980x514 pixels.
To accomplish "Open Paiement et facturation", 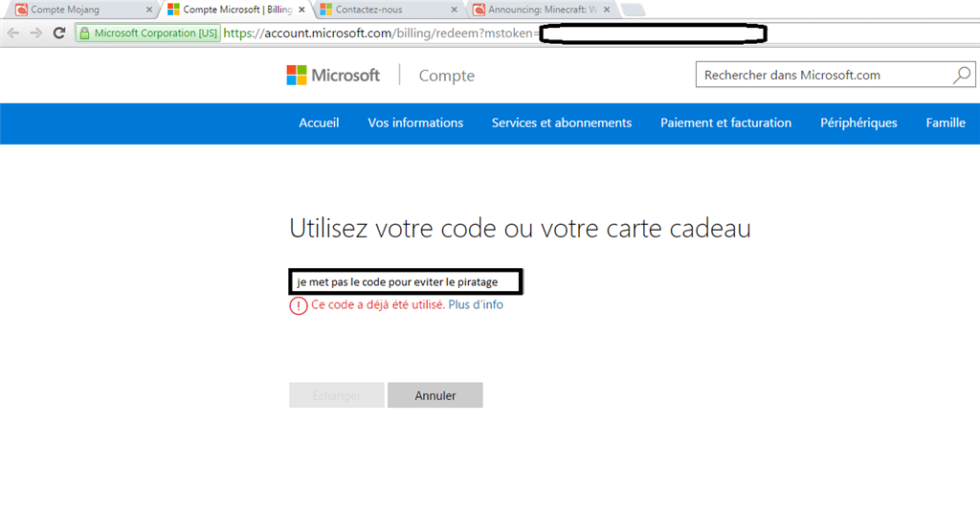I will point(725,123).
